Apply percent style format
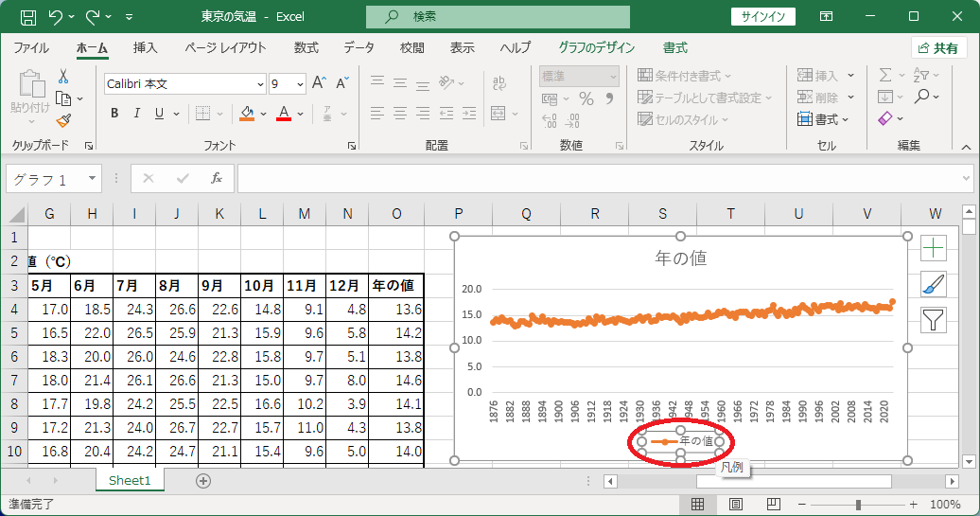The width and height of the screenshot is (980, 516). point(586,98)
